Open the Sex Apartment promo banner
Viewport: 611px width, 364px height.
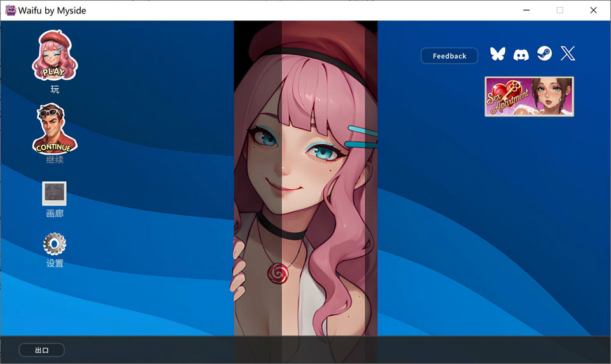click(x=529, y=97)
